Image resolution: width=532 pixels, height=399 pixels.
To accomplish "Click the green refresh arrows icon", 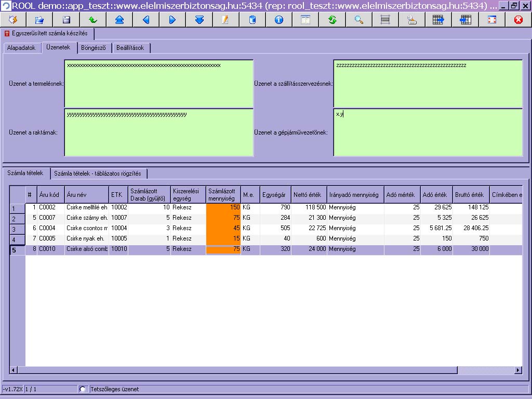I will (332, 20).
